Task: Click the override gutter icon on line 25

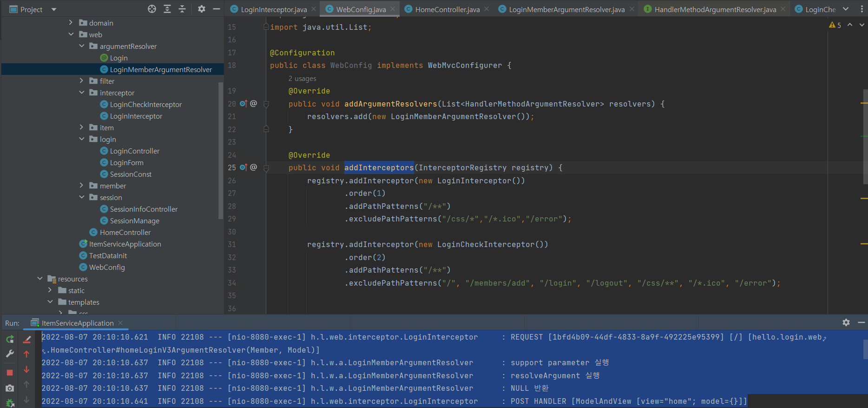Action: coord(243,167)
